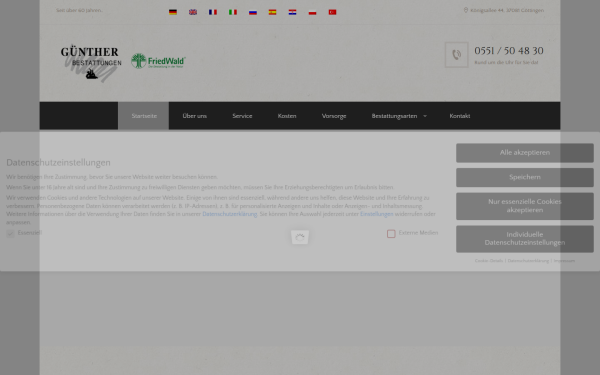Select the Croatian flag language

292,12
